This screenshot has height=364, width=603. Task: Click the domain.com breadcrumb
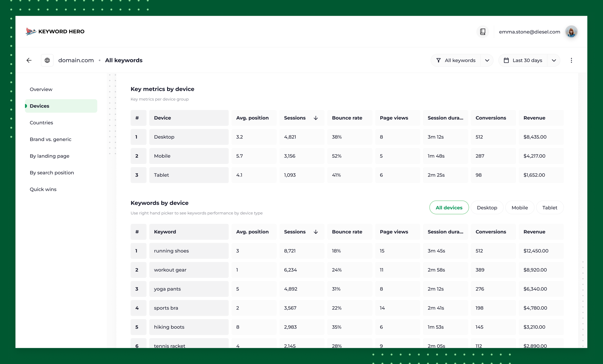click(76, 60)
